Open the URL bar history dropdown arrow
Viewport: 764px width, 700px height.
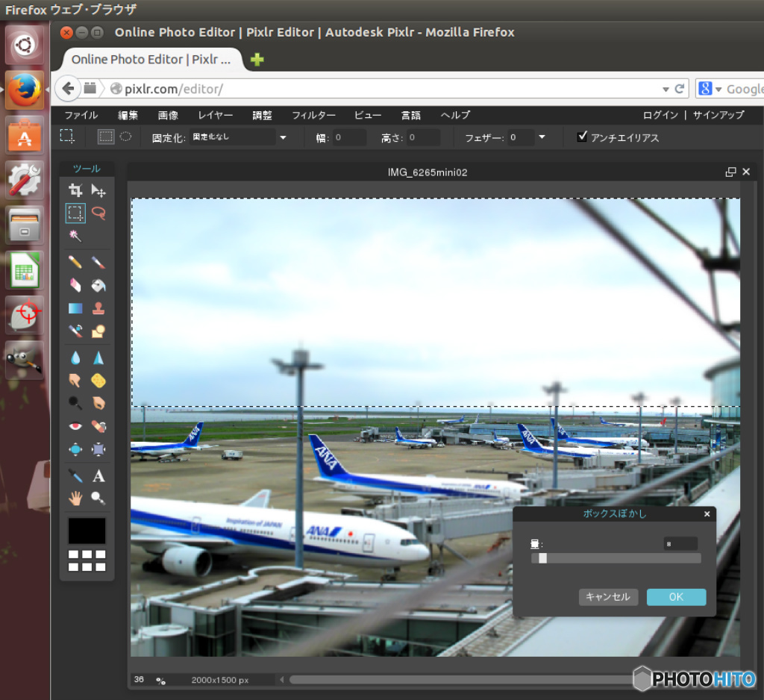(666, 90)
